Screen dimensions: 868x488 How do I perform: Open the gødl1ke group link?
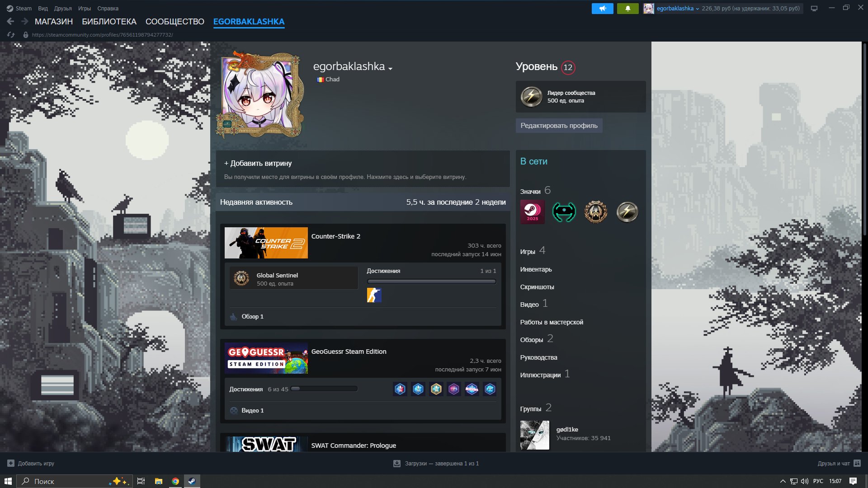click(x=567, y=429)
